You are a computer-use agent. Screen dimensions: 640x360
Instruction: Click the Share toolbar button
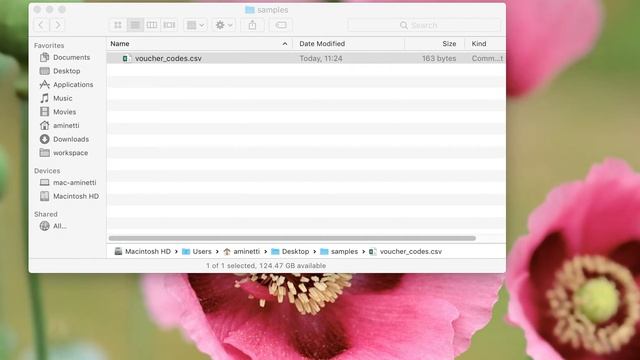pos(252,25)
